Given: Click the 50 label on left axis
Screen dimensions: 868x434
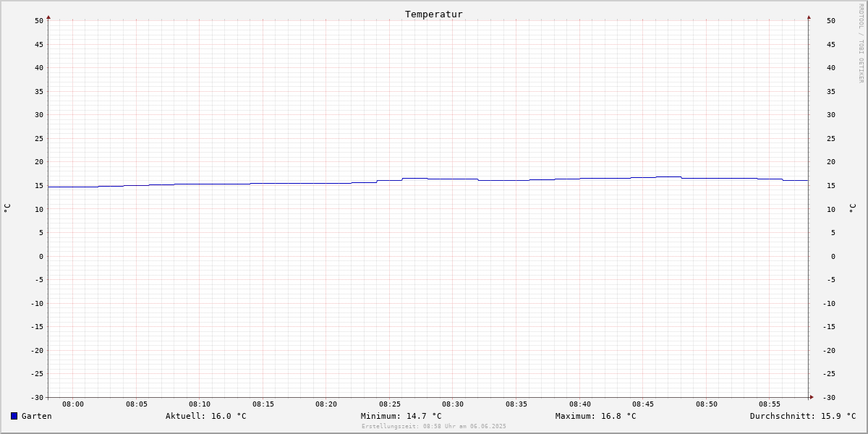Looking at the screenshot, I should pos(39,21).
